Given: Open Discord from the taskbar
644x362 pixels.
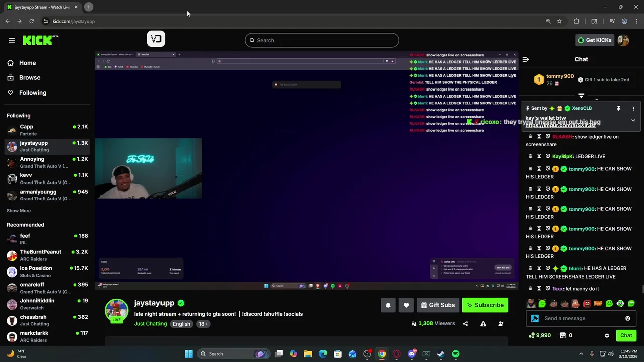Looking at the screenshot, I should pyautogui.click(x=412, y=354).
